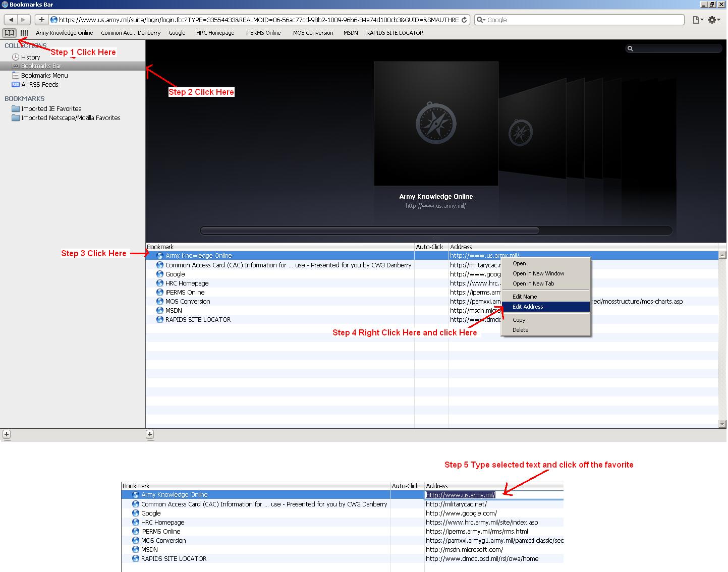Viewport: 728px width, 572px height.
Task: Reload the page with refresh icon
Action: [464, 20]
